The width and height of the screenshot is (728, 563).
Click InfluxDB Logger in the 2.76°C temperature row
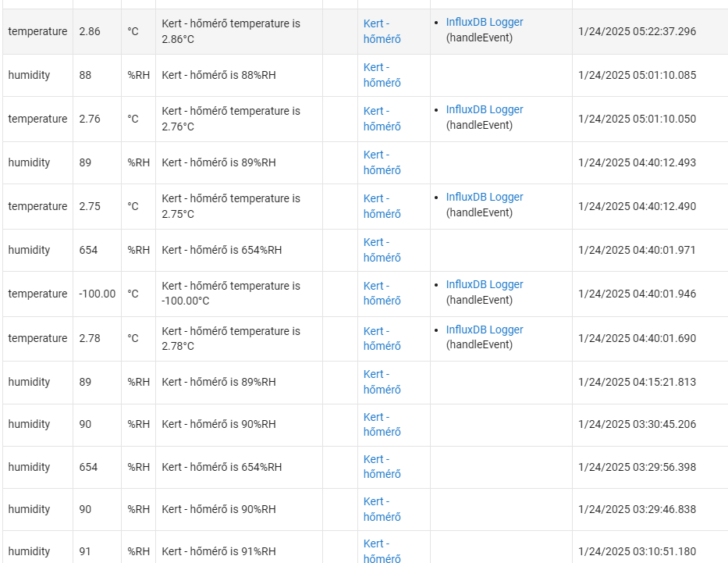tap(485, 109)
